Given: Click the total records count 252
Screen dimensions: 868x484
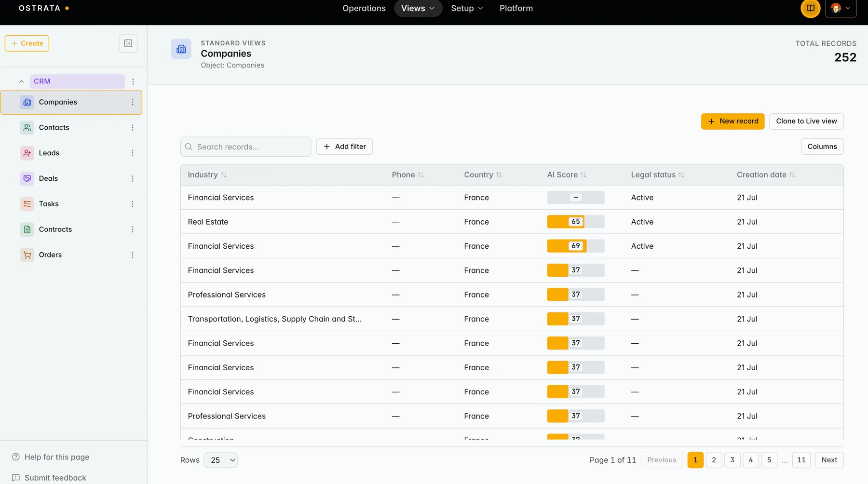Looking at the screenshot, I should pyautogui.click(x=845, y=58).
